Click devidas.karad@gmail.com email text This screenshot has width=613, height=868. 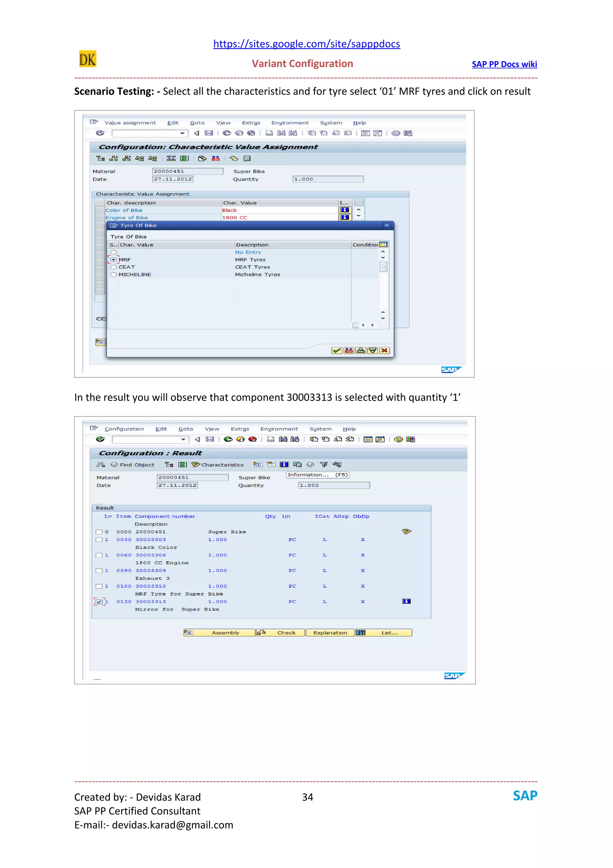[173, 825]
